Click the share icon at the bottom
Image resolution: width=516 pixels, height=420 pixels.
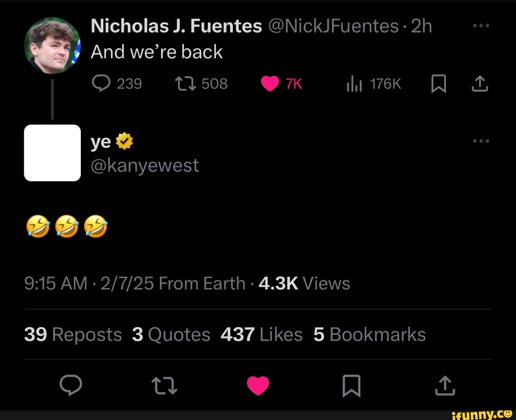point(444,386)
